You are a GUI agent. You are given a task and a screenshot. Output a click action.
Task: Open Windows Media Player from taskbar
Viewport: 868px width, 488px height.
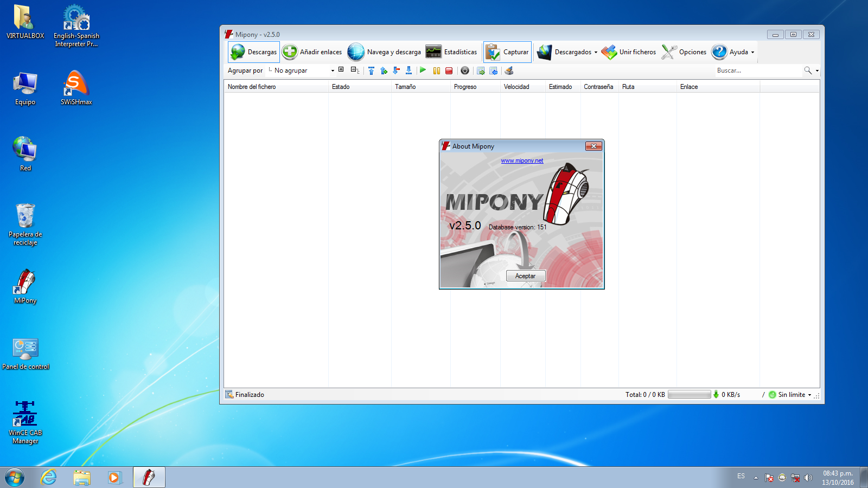tap(114, 478)
